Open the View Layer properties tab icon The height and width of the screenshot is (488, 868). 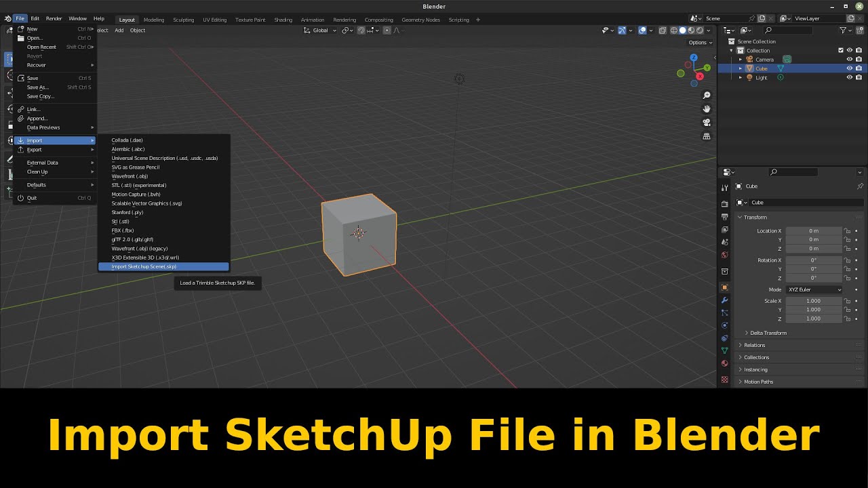(724, 230)
